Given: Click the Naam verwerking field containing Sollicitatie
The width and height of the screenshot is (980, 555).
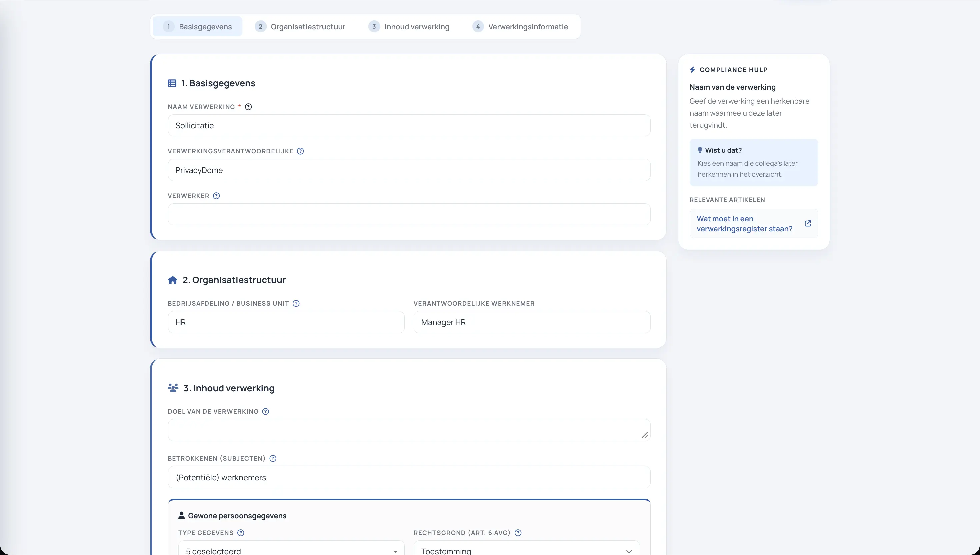Looking at the screenshot, I should [x=409, y=125].
